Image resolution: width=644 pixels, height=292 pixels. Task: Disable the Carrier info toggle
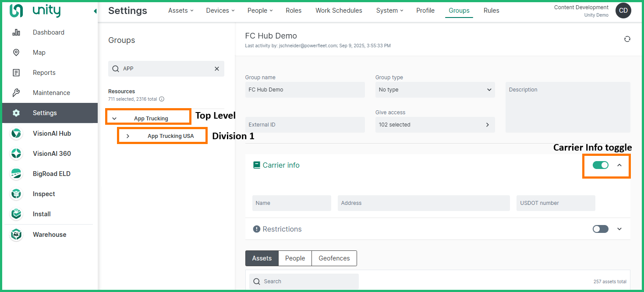coord(600,165)
